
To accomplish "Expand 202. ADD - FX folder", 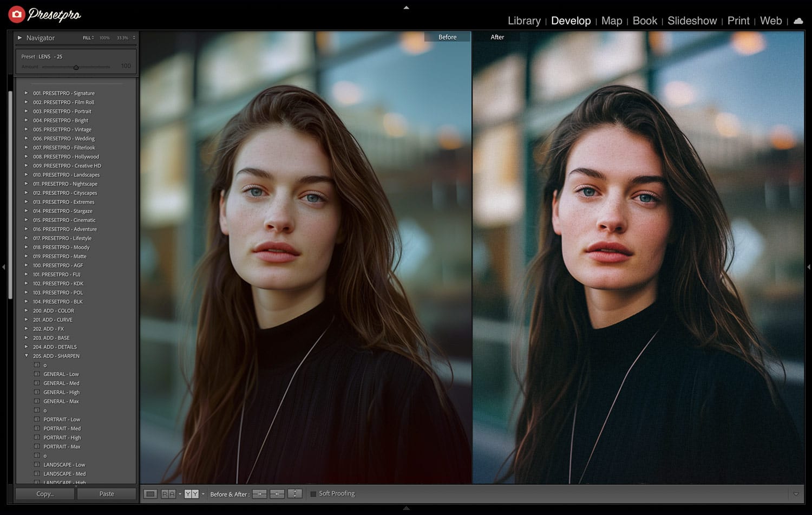I will coord(26,329).
